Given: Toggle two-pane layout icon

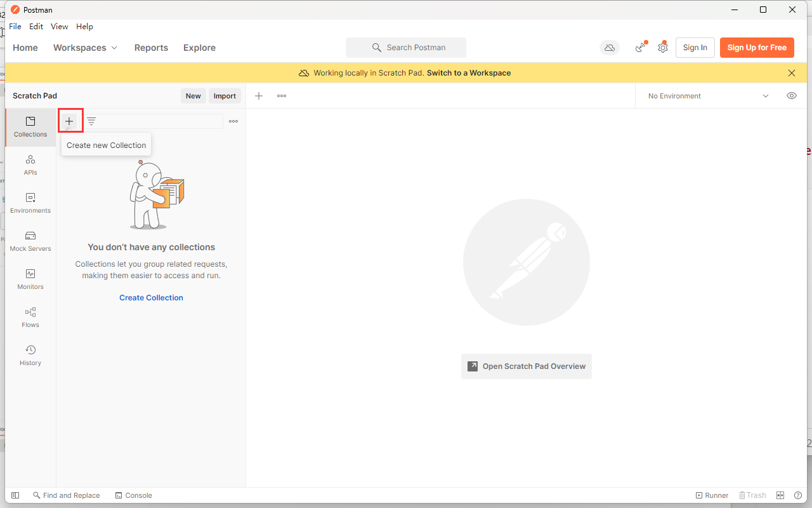Looking at the screenshot, I should pos(781,495).
